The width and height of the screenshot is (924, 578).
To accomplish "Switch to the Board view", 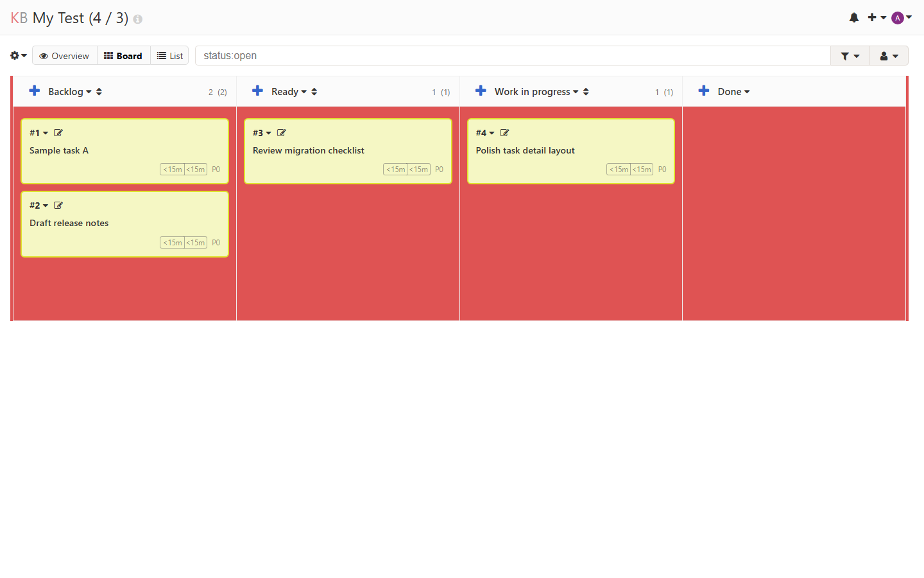I will (x=124, y=56).
